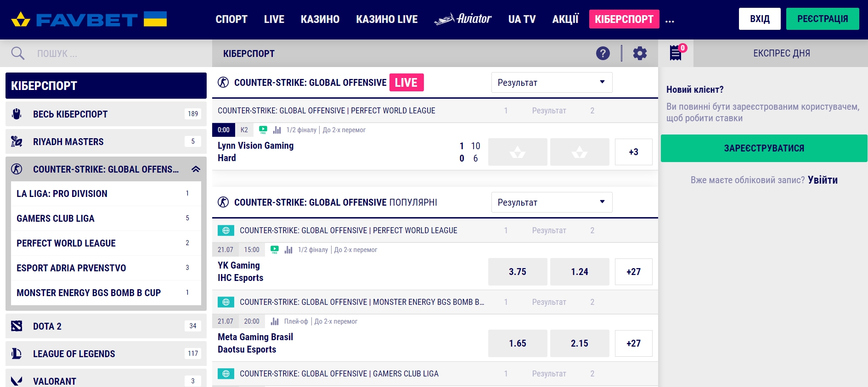Click the green Зареєструватися button
The width and height of the screenshot is (868, 387).
coord(764,148)
